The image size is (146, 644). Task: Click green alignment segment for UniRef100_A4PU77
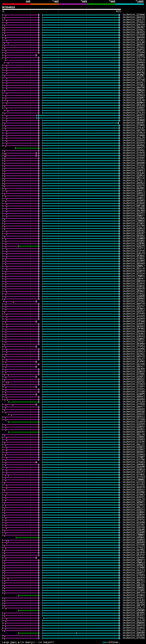(27, 148)
